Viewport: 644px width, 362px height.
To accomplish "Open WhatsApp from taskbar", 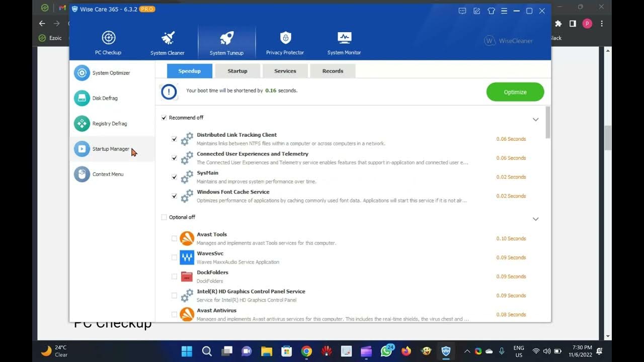I will pyautogui.click(x=386, y=351).
